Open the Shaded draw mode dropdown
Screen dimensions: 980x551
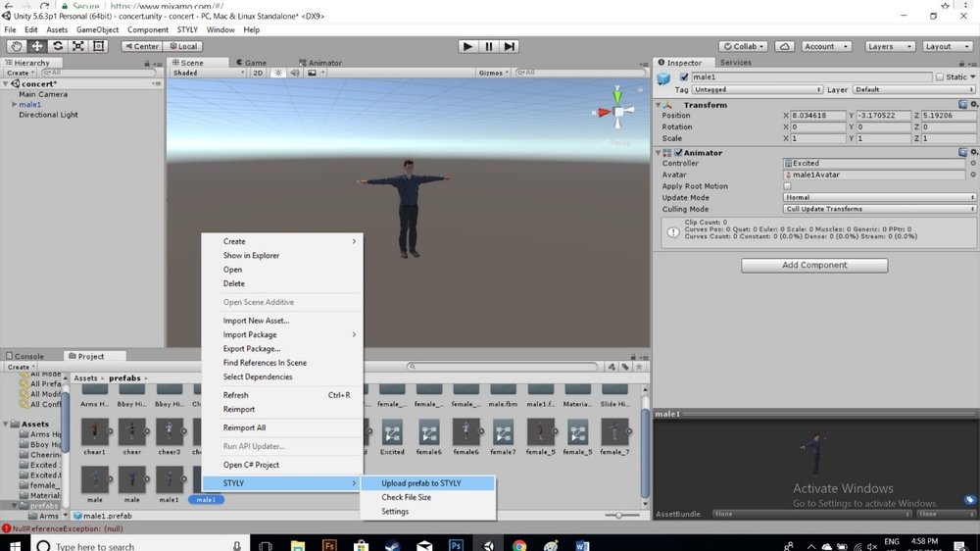click(209, 73)
